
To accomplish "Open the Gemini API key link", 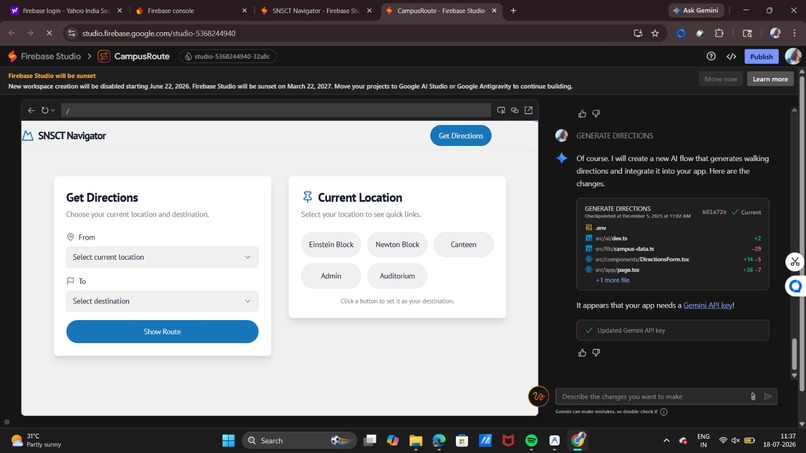I will 707,305.
